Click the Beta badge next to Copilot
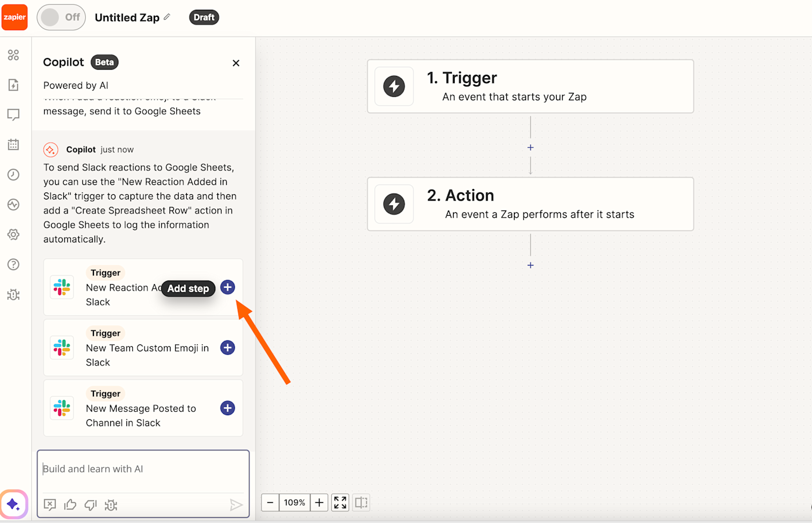The width and height of the screenshot is (812, 523). coord(104,62)
